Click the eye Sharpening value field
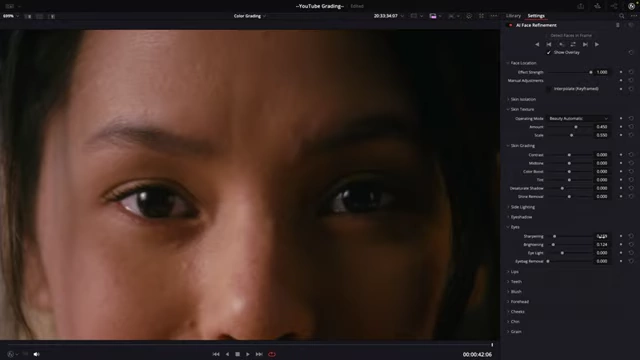This screenshot has height=360, width=640. tap(602, 236)
